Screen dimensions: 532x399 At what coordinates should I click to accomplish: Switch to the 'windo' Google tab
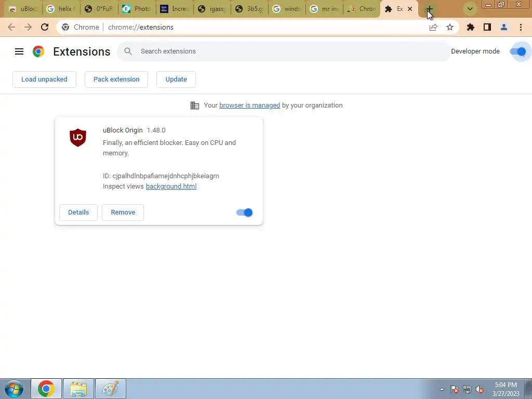(x=287, y=9)
